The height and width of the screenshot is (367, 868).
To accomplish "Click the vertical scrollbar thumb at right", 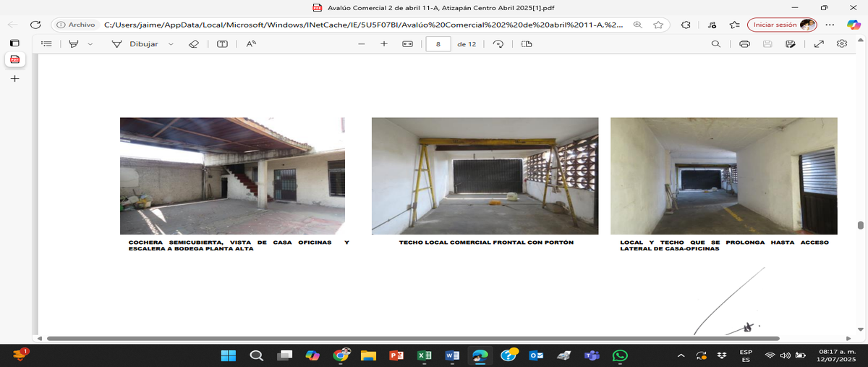I will click(x=861, y=225).
